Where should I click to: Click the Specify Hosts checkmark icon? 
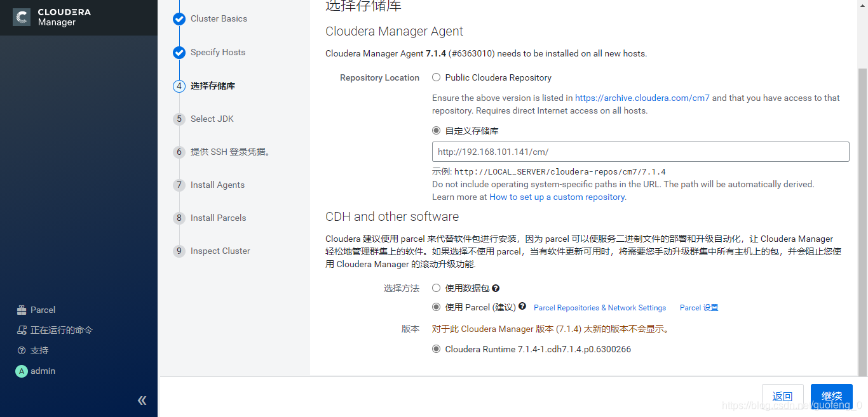[179, 53]
